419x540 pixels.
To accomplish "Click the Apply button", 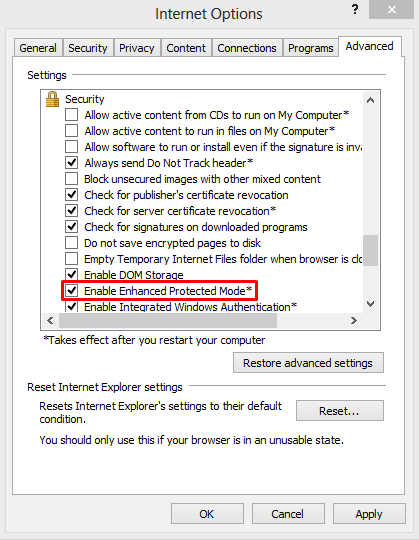I will tap(369, 514).
